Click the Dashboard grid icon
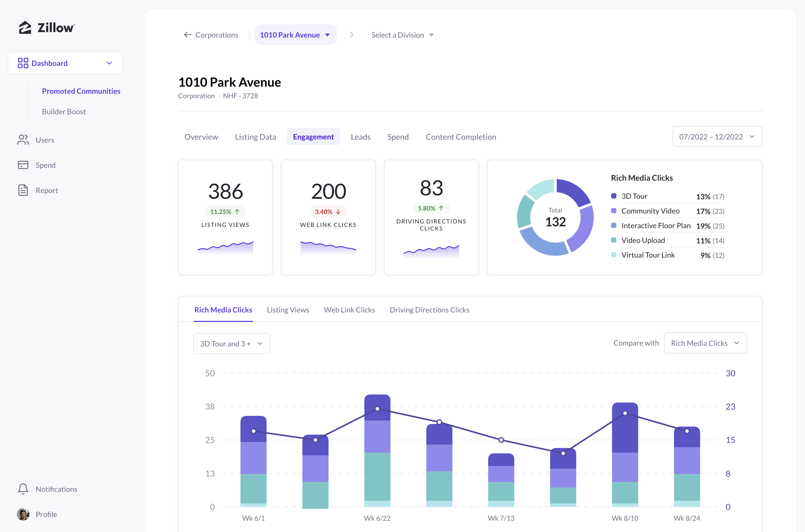 pos(23,63)
